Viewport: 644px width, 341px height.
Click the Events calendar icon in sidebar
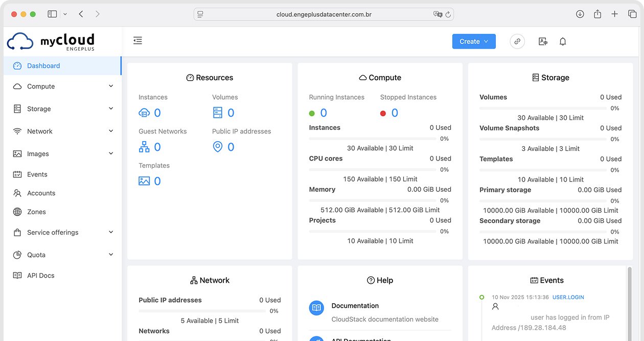coord(17,174)
